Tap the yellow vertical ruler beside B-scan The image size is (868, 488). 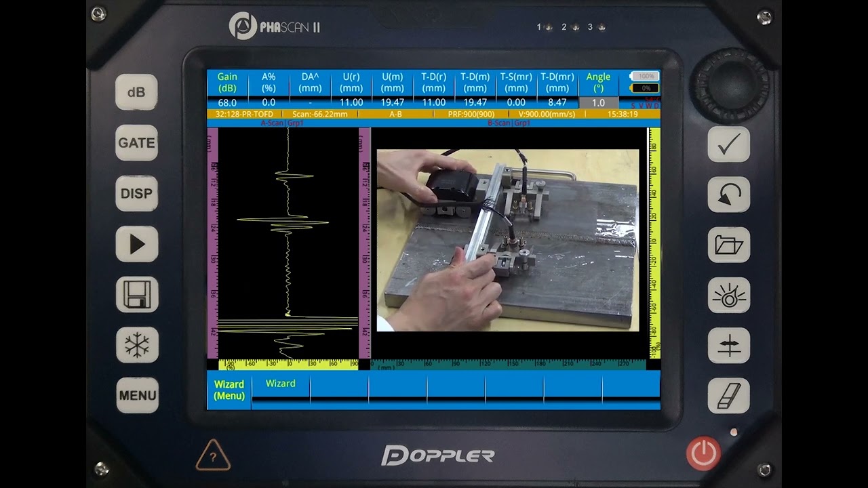[654, 243]
